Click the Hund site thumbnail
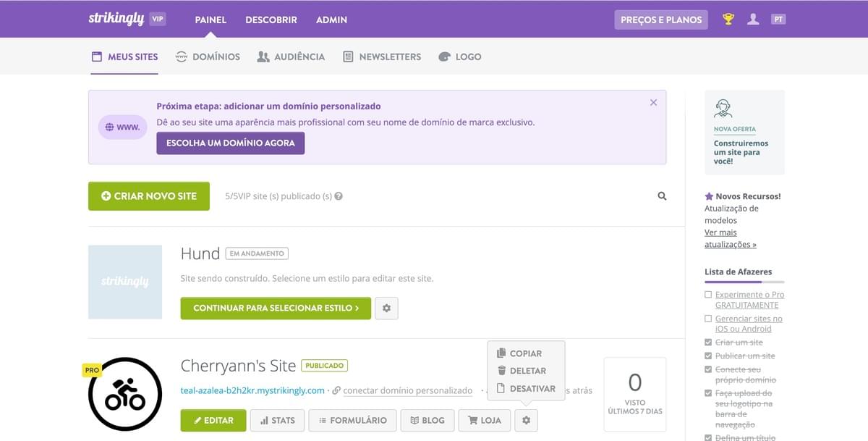 click(125, 282)
